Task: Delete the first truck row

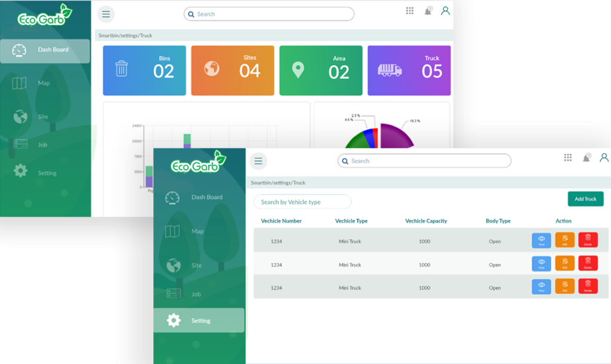Action: (588, 240)
